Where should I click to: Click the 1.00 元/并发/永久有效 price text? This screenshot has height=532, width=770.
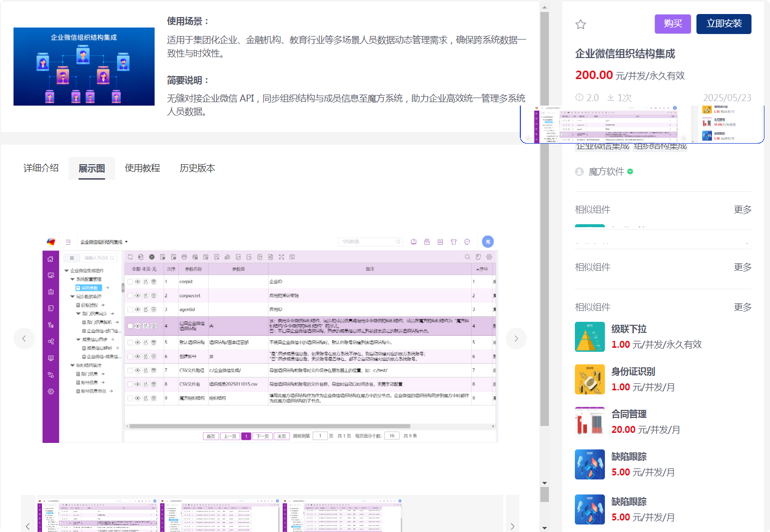pos(656,345)
